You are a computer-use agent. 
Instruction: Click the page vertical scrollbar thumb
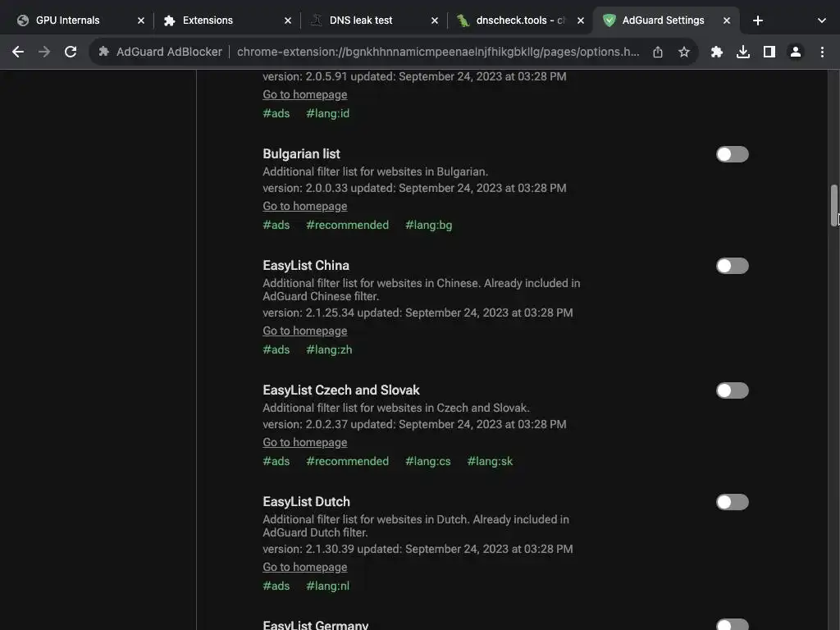pyautogui.click(x=834, y=206)
